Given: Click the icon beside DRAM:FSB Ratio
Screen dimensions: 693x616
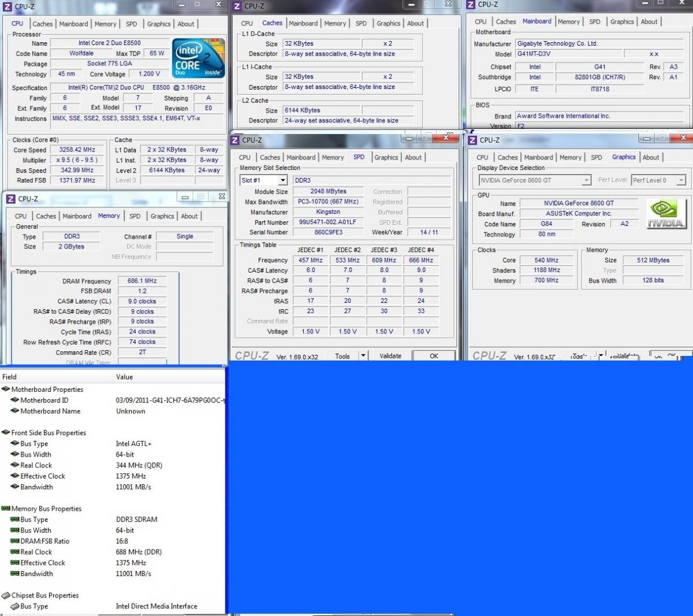Looking at the screenshot, I should click(15, 541).
